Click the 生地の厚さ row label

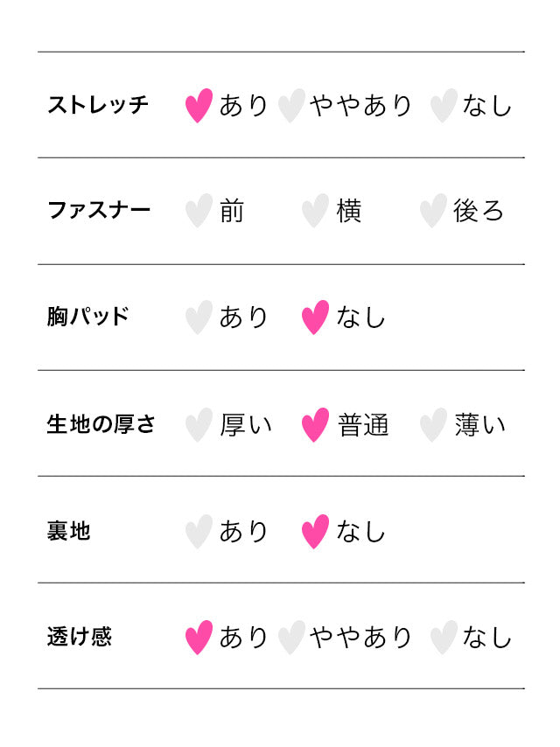(101, 424)
